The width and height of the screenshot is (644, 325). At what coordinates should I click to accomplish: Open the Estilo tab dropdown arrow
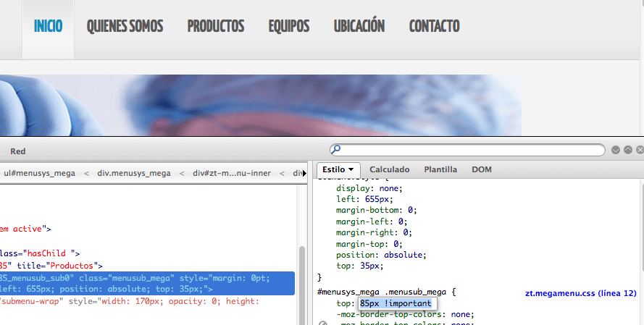[351, 169]
